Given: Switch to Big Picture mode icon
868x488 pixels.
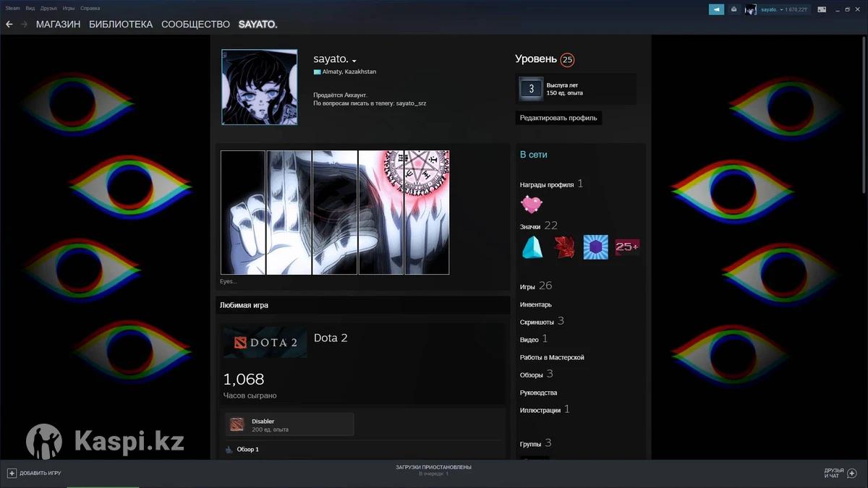Looking at the screenshot, I should click(822, 9).
